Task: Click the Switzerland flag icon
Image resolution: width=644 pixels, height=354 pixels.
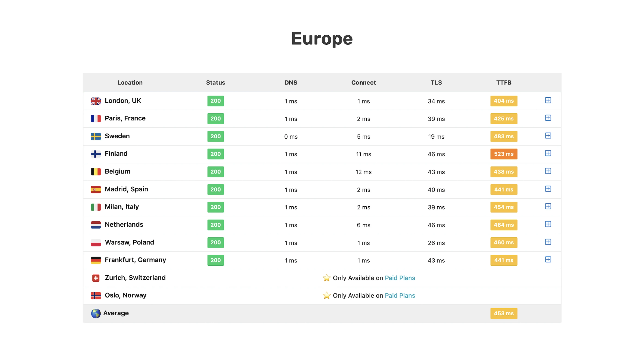Action: coord(96,278)
